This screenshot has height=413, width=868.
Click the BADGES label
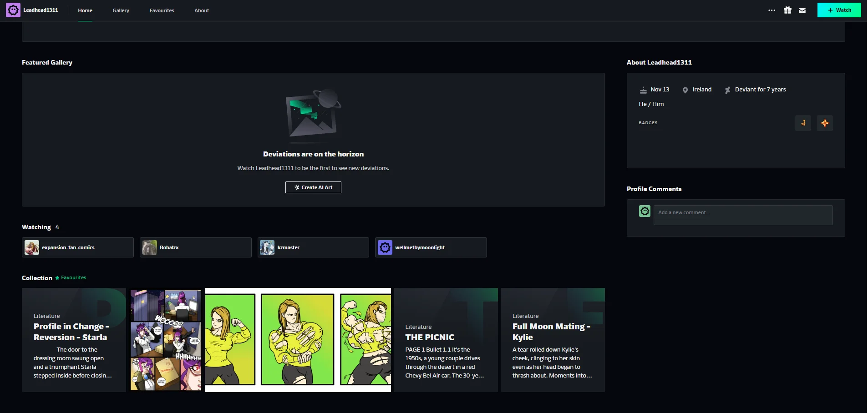click(x=648, y=123)
